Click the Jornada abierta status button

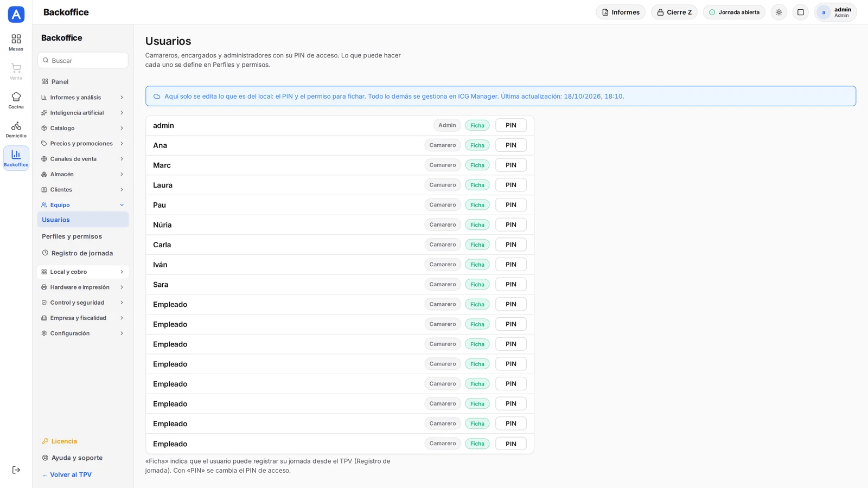(734, 12)
